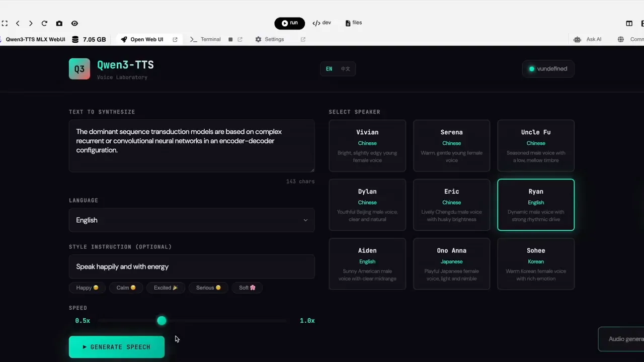Image resolution: width=644 pixels, height=362 pixels.
Task: Click the speed slider handle
Action: coord(162,320)
